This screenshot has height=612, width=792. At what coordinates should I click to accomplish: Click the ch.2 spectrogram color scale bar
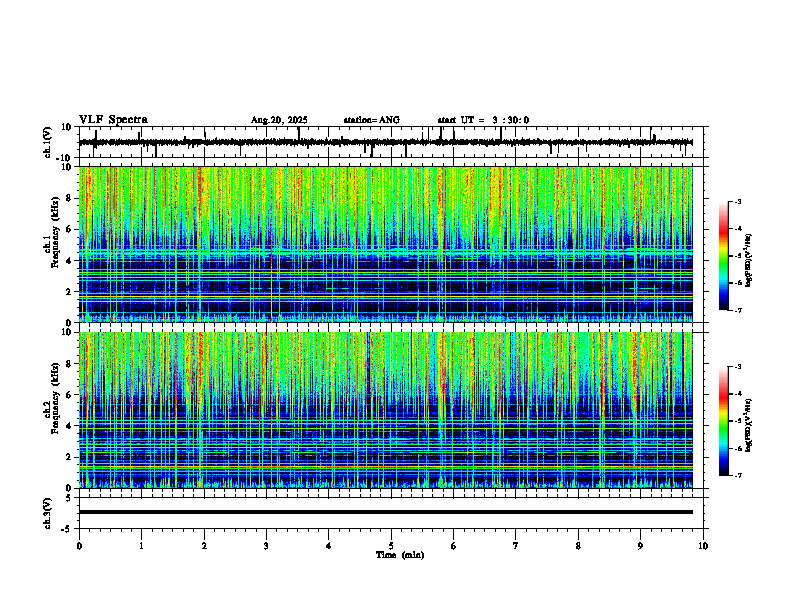tap(724, 421)
